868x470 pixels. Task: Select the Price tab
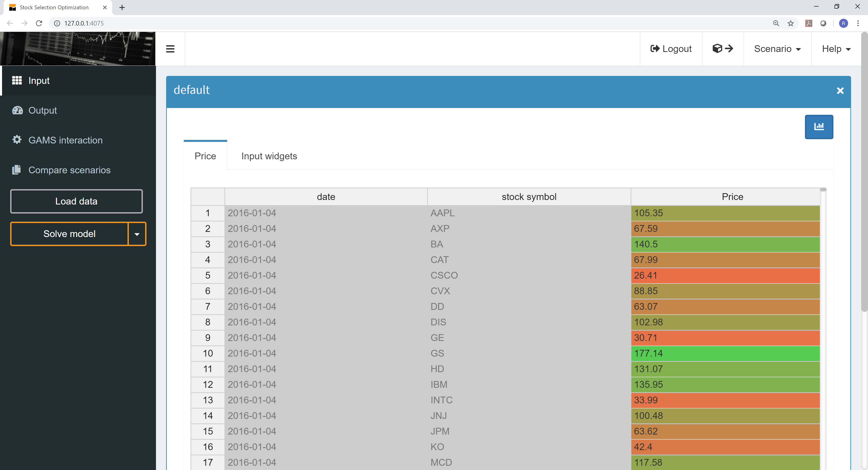[205, 156]
